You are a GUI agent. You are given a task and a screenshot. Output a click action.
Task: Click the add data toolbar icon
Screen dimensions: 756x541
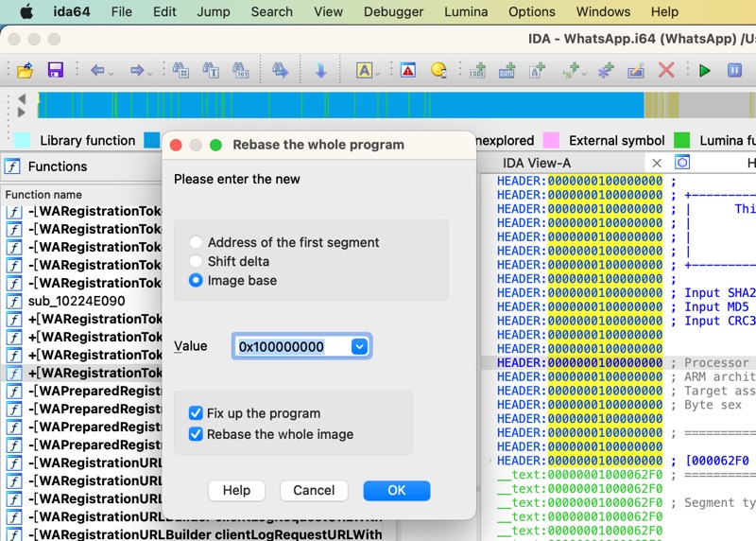point(507,70)
